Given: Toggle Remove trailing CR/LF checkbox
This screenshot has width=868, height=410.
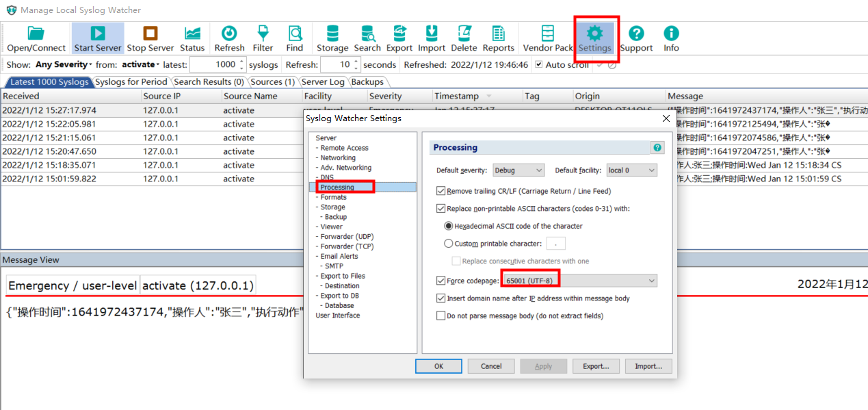Looking at the screenshot, I should pyautogui.click(x=440, y=191).
